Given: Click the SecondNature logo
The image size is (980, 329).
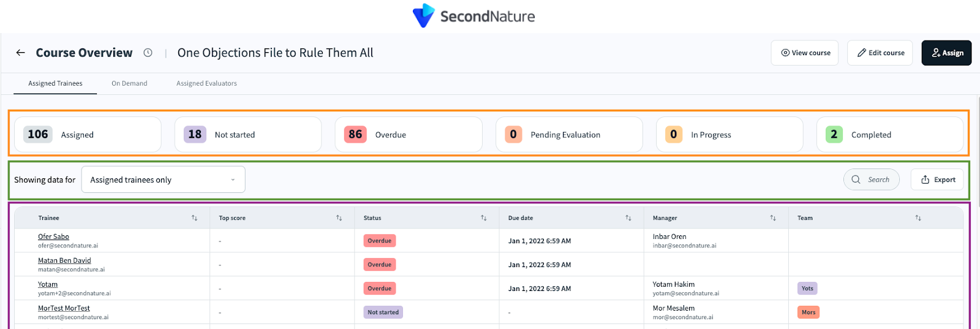Looking at the screenshot, I should pyautogui.click(x=473, y=16).
